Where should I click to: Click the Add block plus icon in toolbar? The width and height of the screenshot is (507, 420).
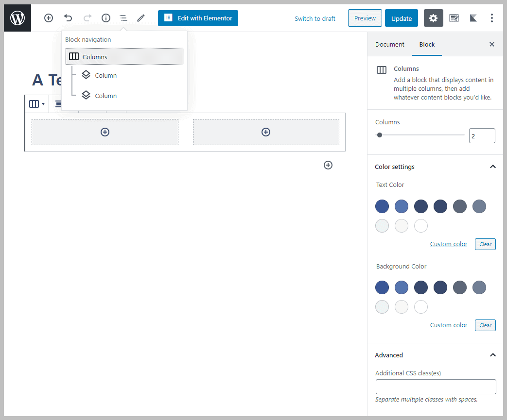(49, 18)
